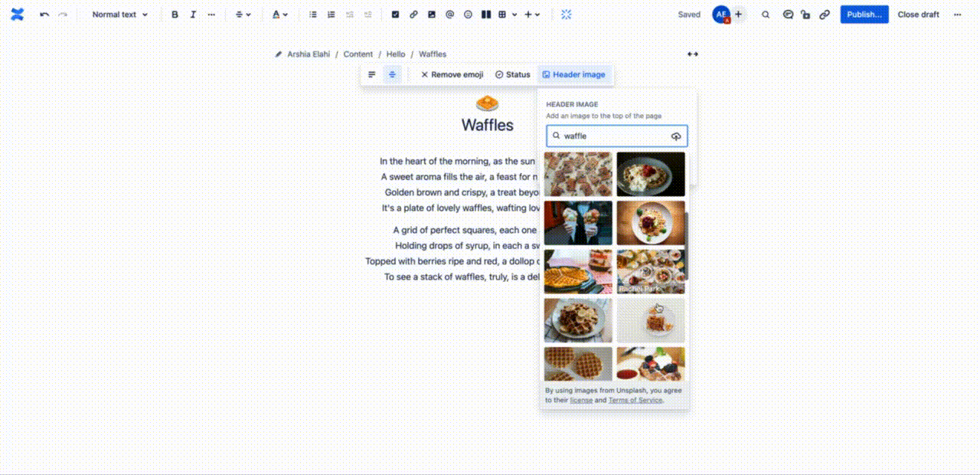Select the waffle slices on tray thumbnail
The width and height of the screenshot is (980, 475).
tap(578, 174)
